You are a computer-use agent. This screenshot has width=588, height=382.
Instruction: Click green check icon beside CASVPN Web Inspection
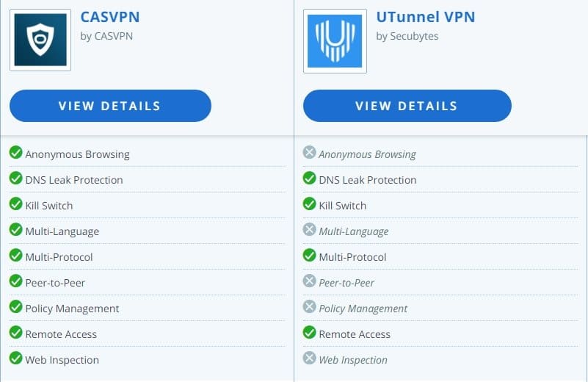pyautogui.click(x=15, y=358)
